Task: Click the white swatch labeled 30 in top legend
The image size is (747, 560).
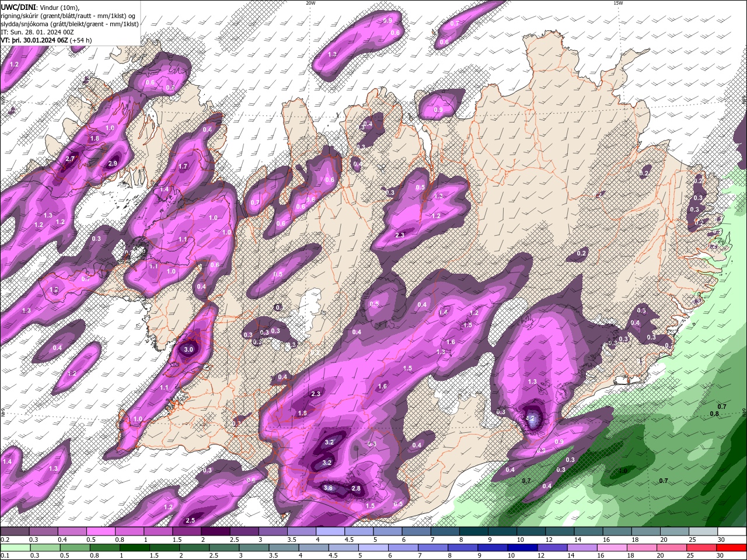Action: pyautogui.click(x=732, y=531)
